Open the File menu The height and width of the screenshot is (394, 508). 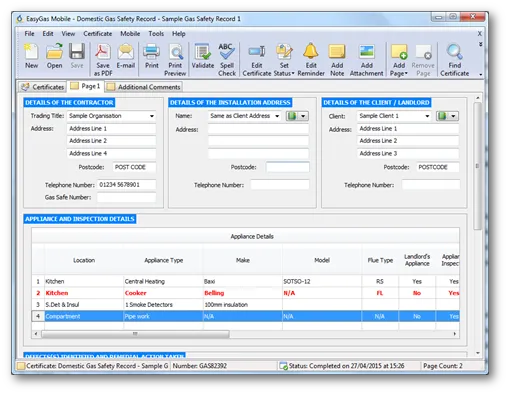coord(29,34)
